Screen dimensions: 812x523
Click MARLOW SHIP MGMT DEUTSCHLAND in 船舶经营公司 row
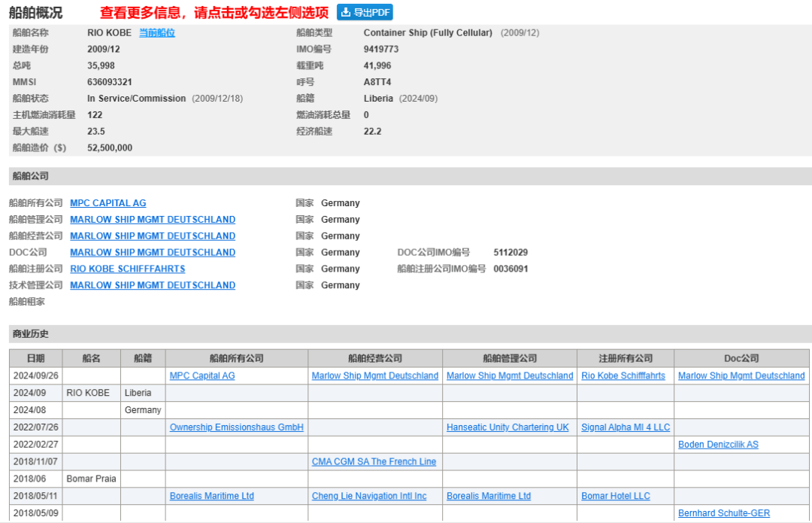pyautogui.click(x=153, y=236)
